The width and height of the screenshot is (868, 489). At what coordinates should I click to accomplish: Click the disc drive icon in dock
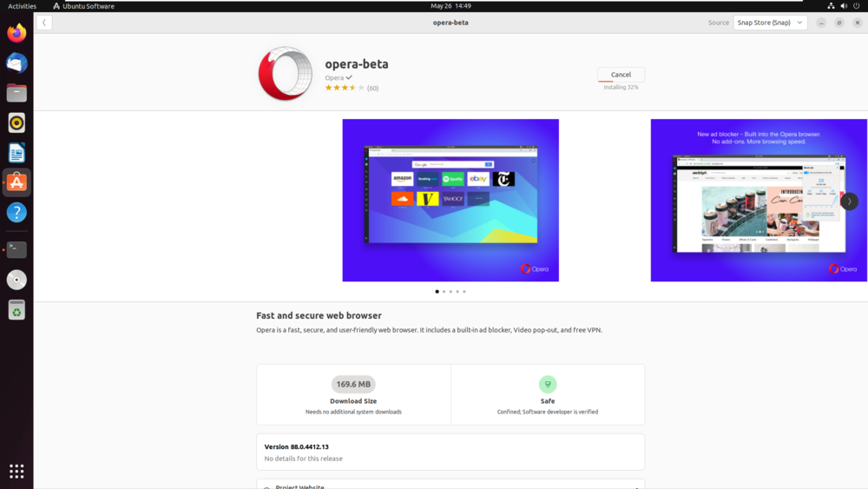(x=16, y=280)
